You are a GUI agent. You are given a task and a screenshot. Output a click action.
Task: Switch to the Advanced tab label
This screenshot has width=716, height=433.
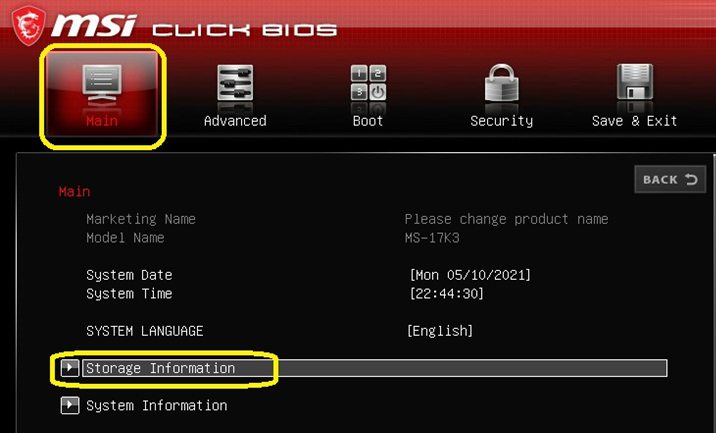point(235,121)
